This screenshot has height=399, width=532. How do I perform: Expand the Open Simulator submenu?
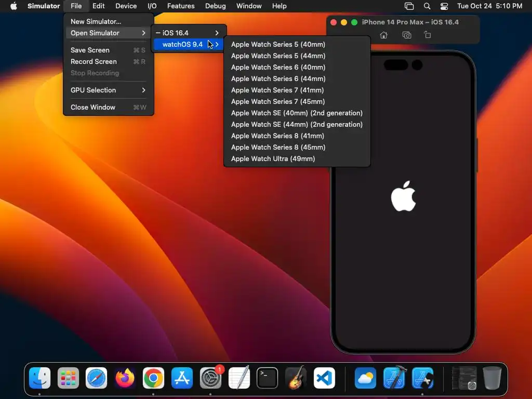pos(109,33)
